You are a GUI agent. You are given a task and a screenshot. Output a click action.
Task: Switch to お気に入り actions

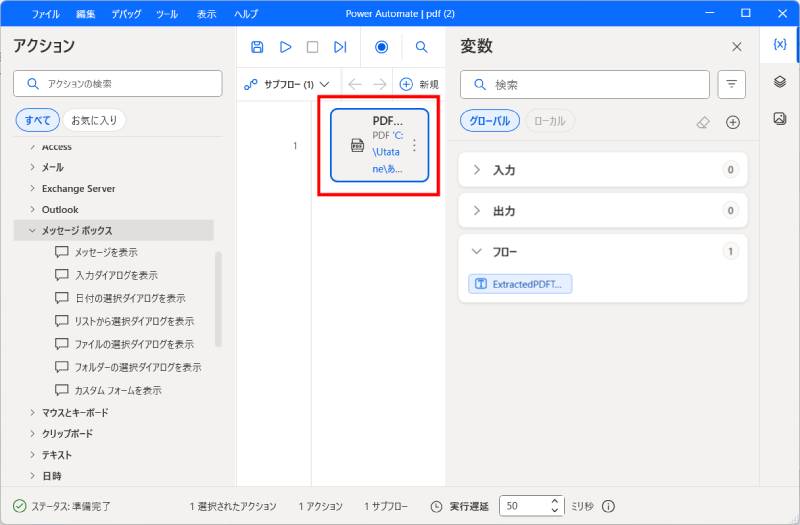coord(94,120)
